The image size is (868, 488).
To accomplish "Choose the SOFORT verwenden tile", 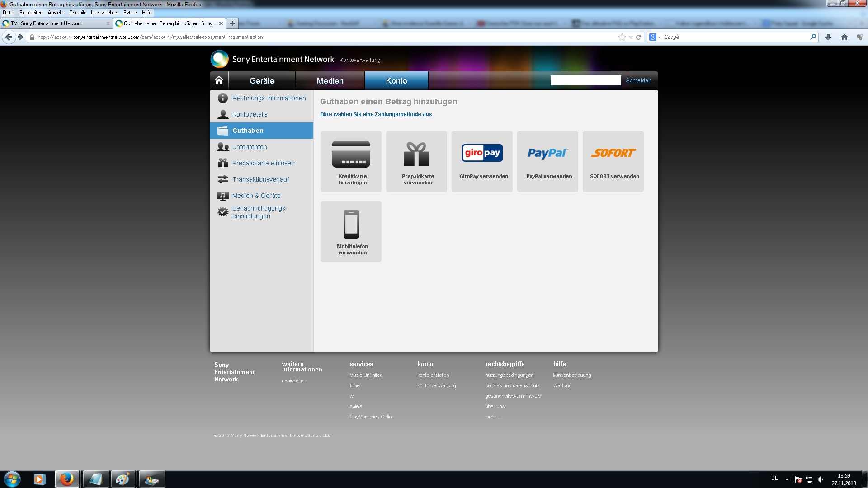I will coord(613,161).
